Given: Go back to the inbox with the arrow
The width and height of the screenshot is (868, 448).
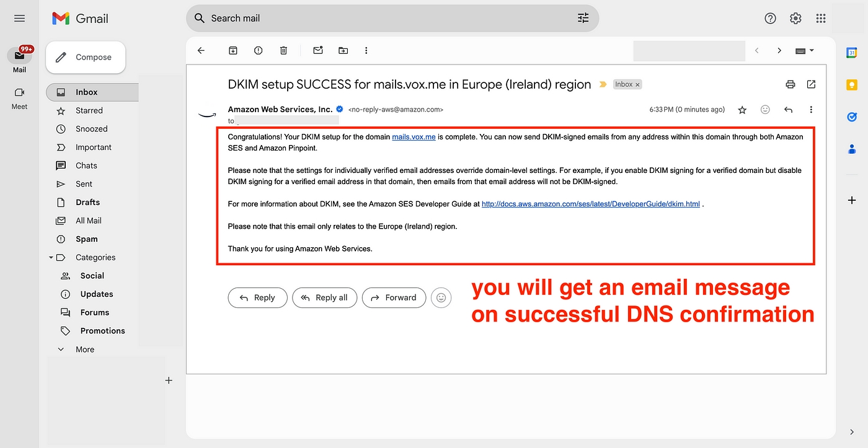Looking at the screenshot, I should (x=201, y=50).
